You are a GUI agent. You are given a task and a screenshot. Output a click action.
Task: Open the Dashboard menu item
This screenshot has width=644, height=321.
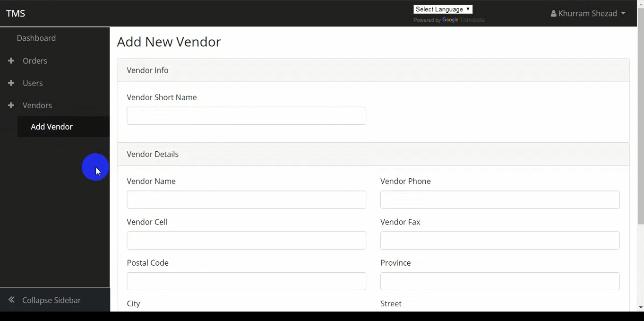36,38
